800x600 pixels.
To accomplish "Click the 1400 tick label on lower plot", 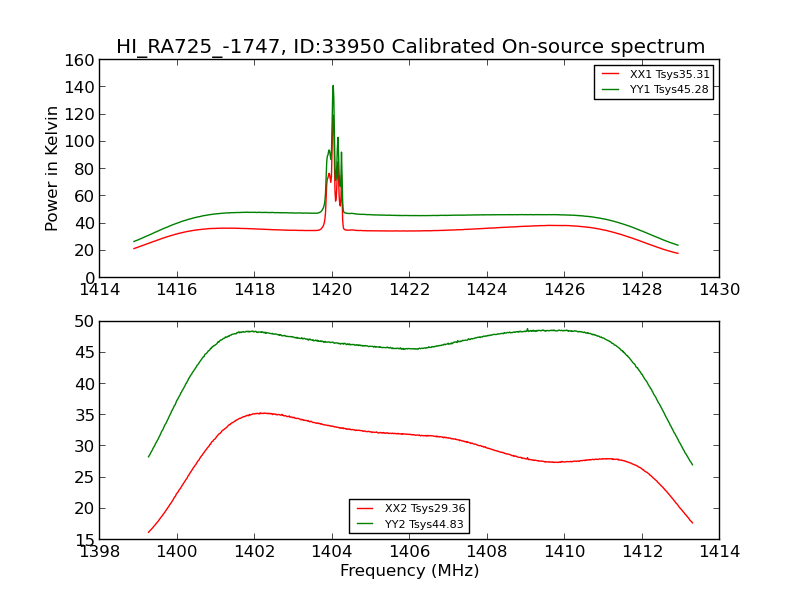I will click(x=177, y=552).
